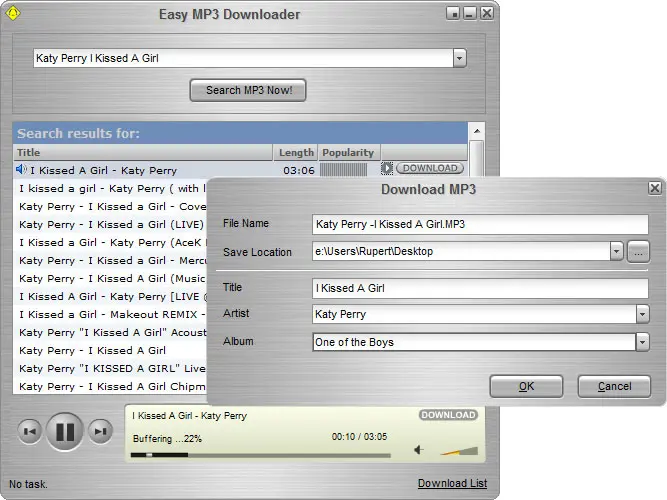Open the Album dropdown list

click(x=641, y=342)
